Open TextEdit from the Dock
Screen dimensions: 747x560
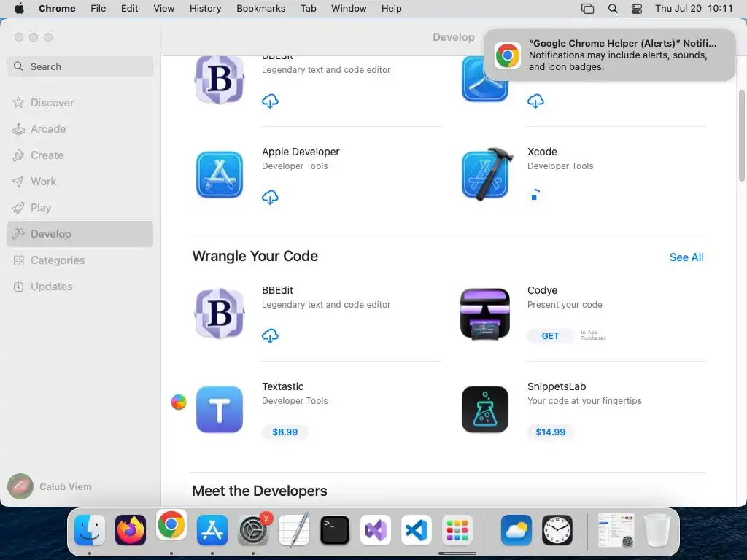294,530
